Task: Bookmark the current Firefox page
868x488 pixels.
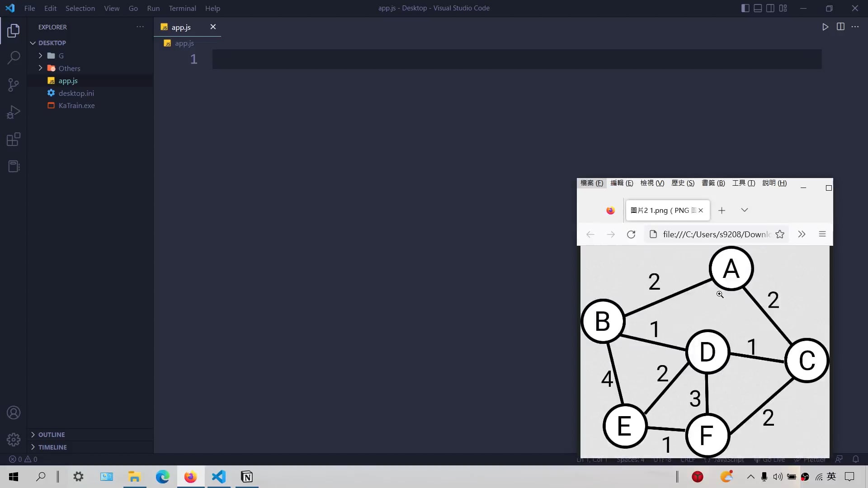Action: [x=780, y=235]
